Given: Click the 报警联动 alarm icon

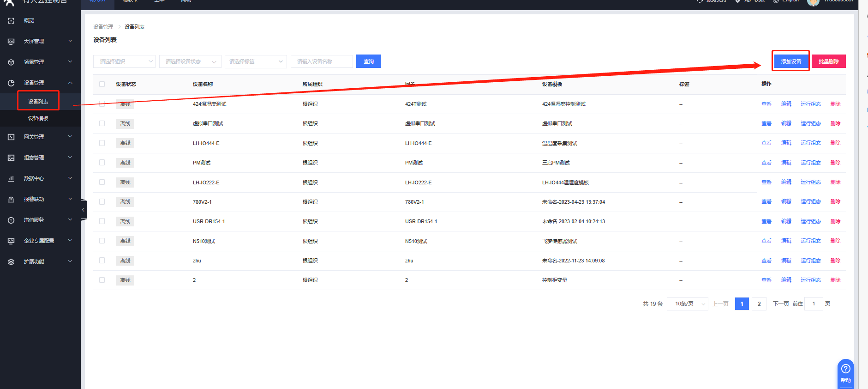Looking at the screenshot, I should pos(11,200).
